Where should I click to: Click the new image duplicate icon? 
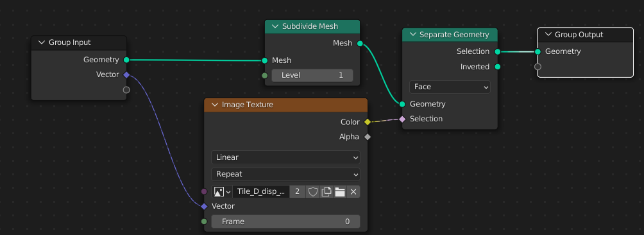coord(326,191)
